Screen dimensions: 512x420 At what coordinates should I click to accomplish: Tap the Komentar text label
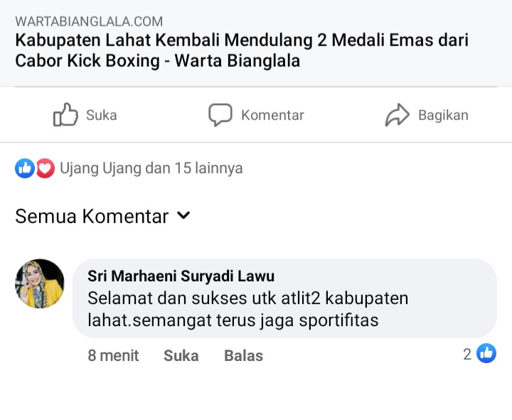(272, 115)
